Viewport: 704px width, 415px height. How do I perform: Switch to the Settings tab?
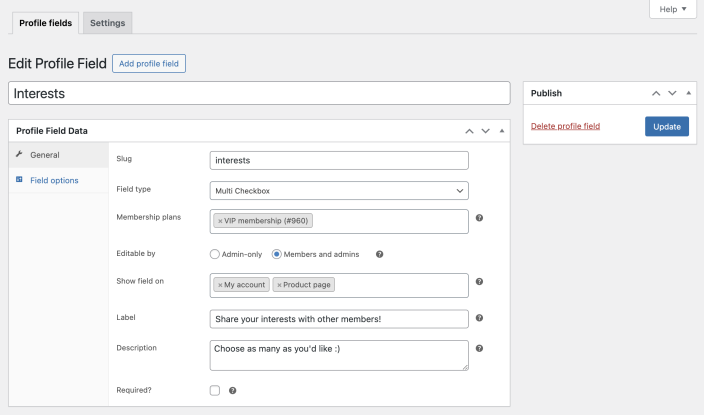point(107,22)
